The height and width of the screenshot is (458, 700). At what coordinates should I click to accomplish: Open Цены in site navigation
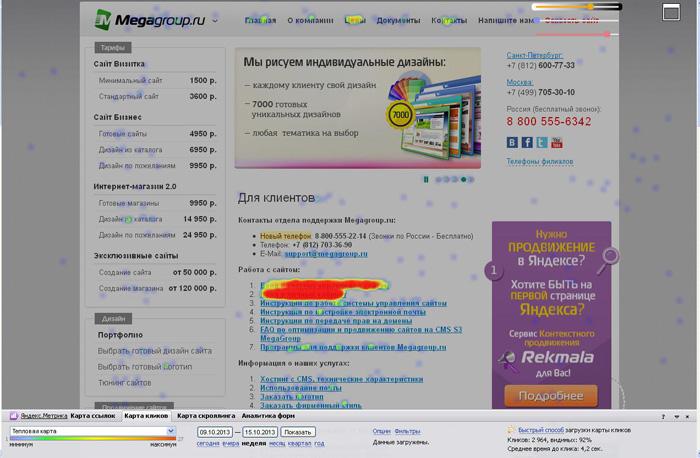pyautogui.click(x=355, y=21)
